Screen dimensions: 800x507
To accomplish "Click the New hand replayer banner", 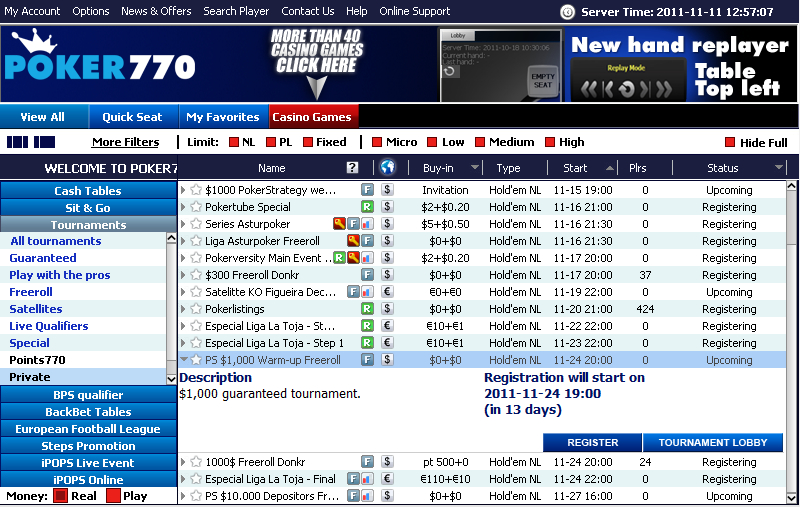I will click(x=681, y=65).
